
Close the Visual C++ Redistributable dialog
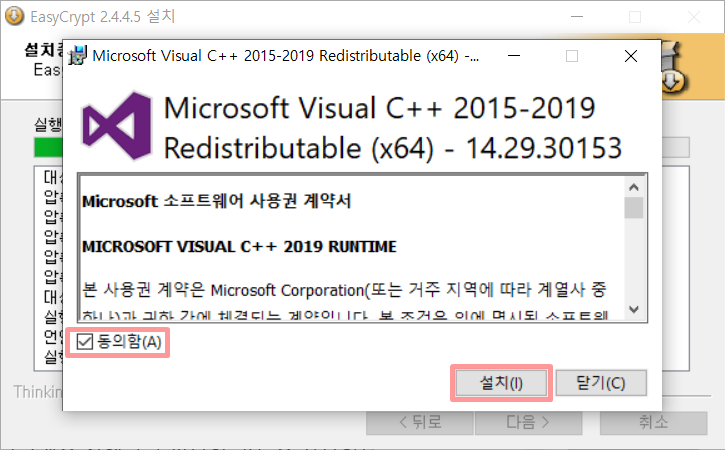(631, 56)
